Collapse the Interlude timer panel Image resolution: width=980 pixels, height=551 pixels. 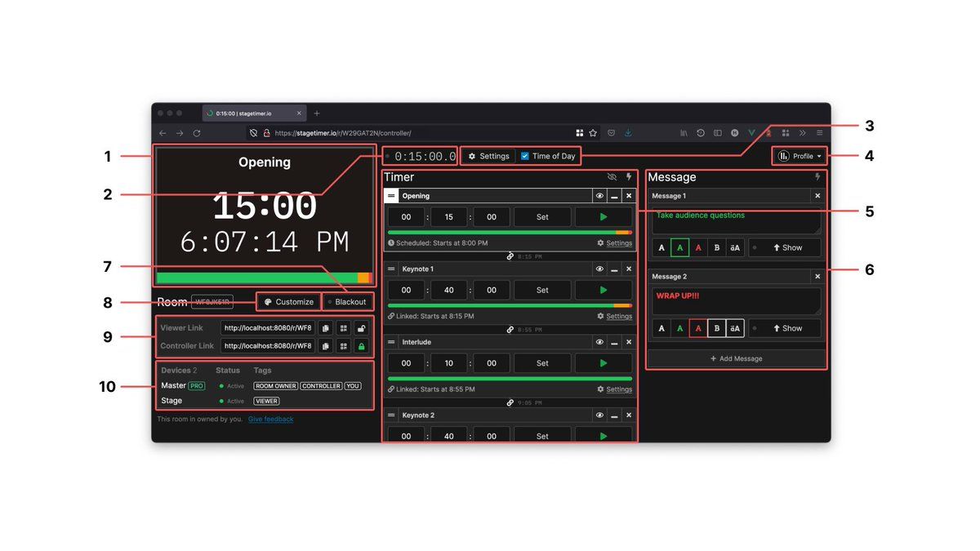click(x=614, y=342)
